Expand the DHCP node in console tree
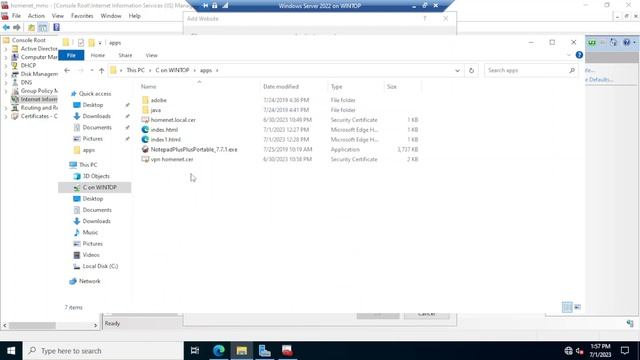Screen dimensions: 640x360 (x=6, y=65)
